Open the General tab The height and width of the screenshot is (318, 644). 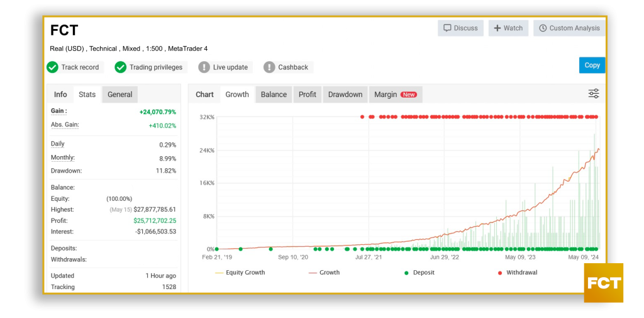[119, 94]
